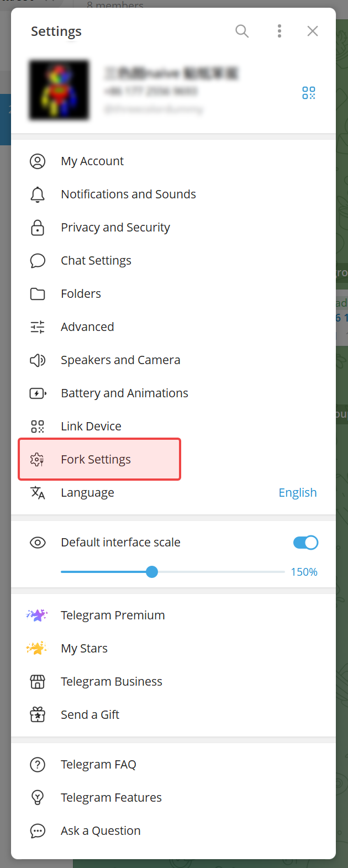The width and height of the screenshot is (348, 868).
Task: Open the Language selection showing English
Action: [173, 493]
